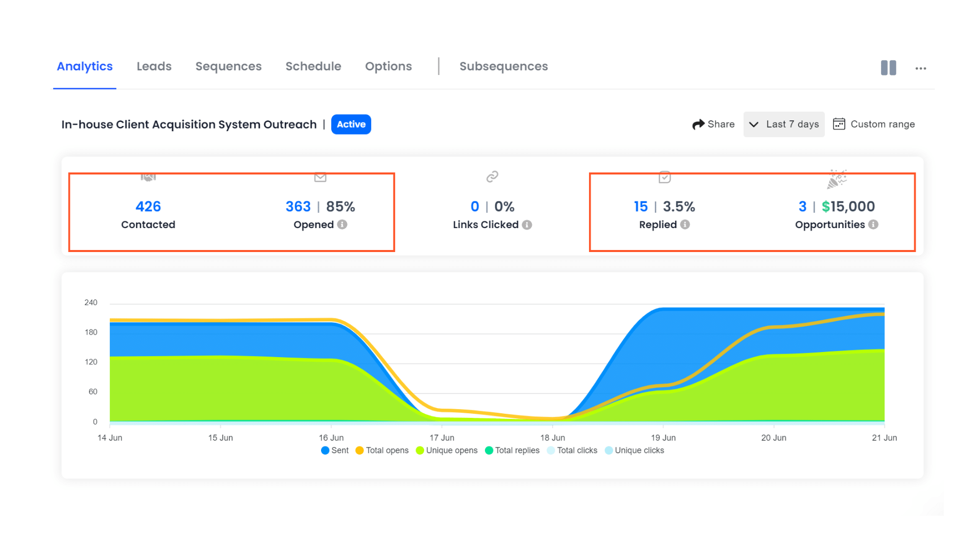The width and height of the screenshot is (980, 551).
Task: Click the 3.5% reply rate
Action: (x=679, y=207)
